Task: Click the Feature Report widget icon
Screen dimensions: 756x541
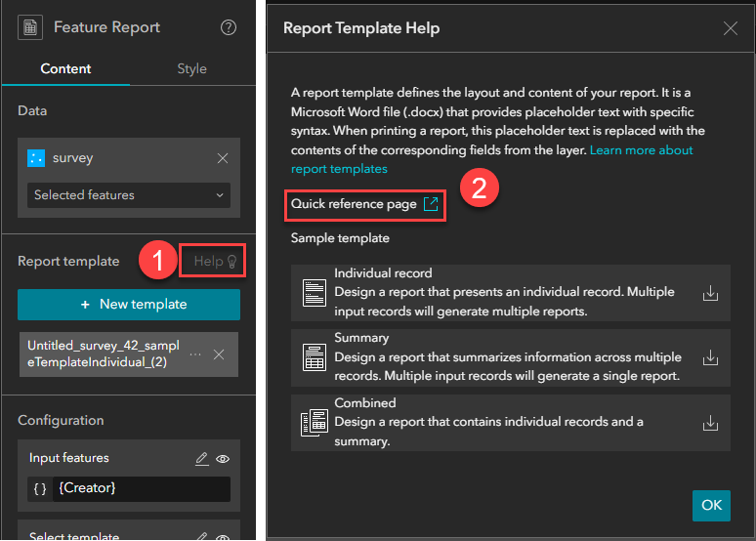Action: coord(30,27)
